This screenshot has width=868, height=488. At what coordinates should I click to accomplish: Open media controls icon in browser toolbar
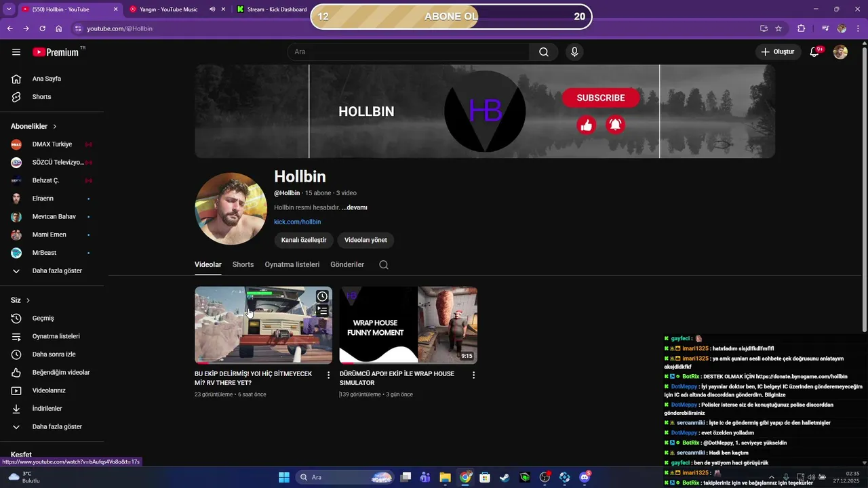(x=825, y=28)
